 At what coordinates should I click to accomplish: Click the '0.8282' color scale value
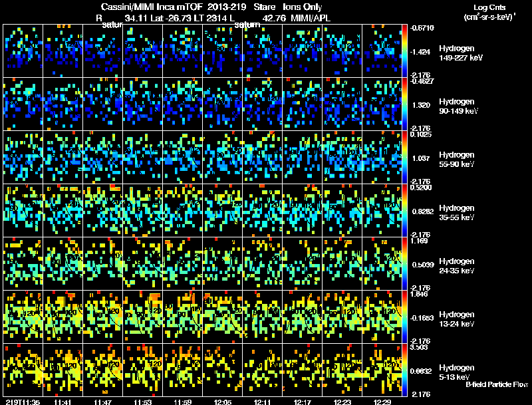coord(423,211)
